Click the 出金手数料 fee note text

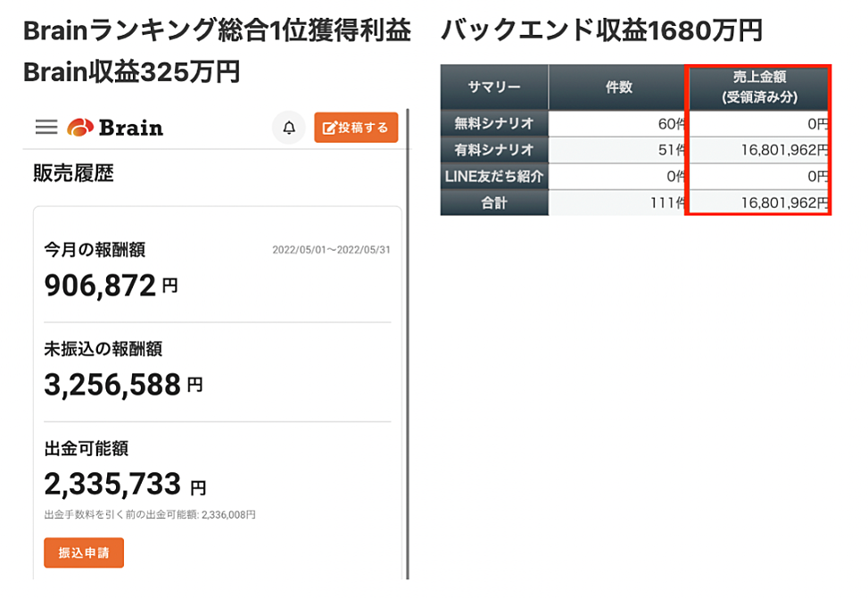point(150,515)
